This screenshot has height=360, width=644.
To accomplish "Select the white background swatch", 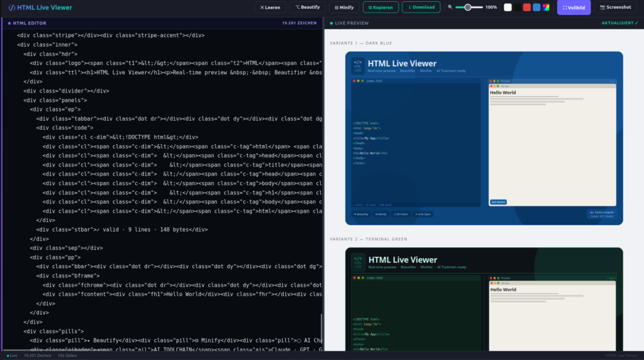I will (508, 8).
